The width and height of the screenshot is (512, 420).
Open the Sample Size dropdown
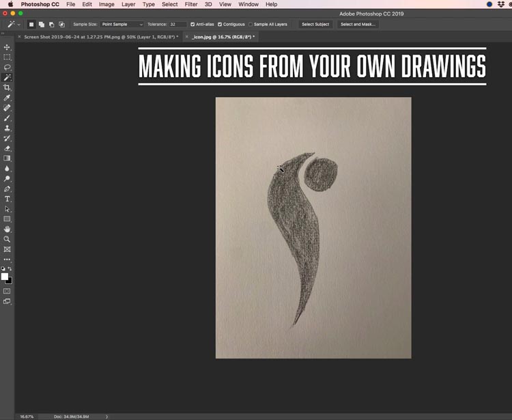click(x=122, y=24)
